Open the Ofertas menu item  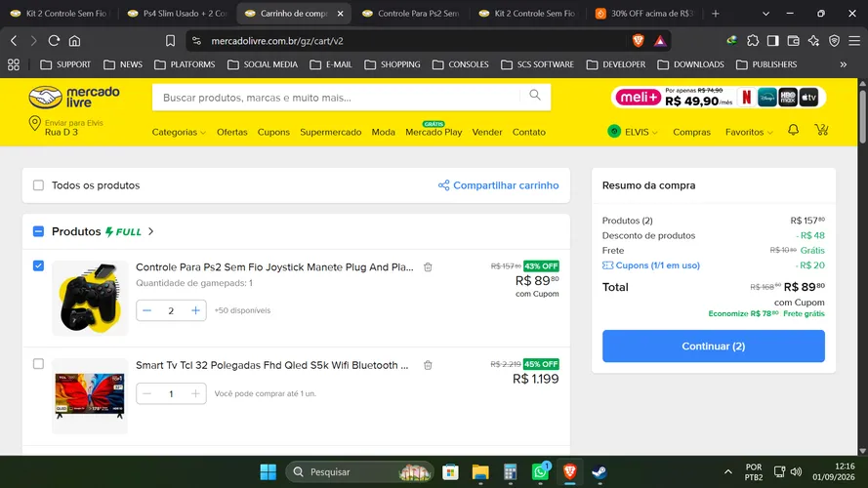[x=232, y=132]
